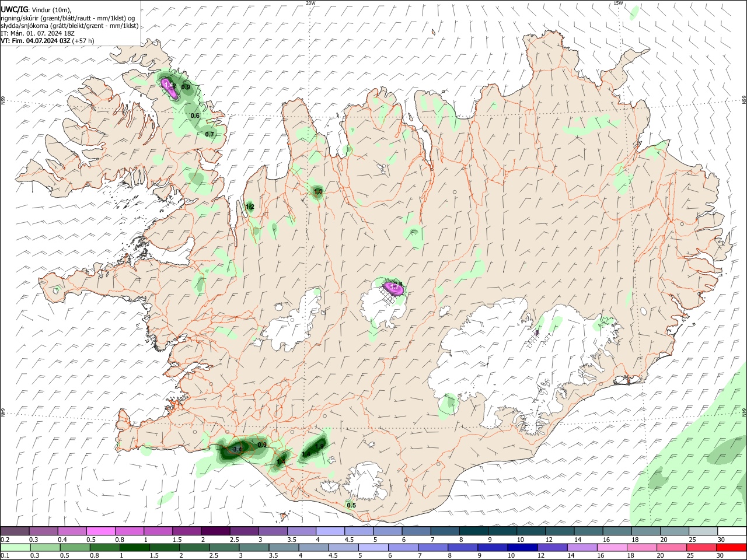This screenshot has width=747, height=560.
Task: Click the palest green 0.1–0.3 swatch, lower legend row
Action: point(16,547)
